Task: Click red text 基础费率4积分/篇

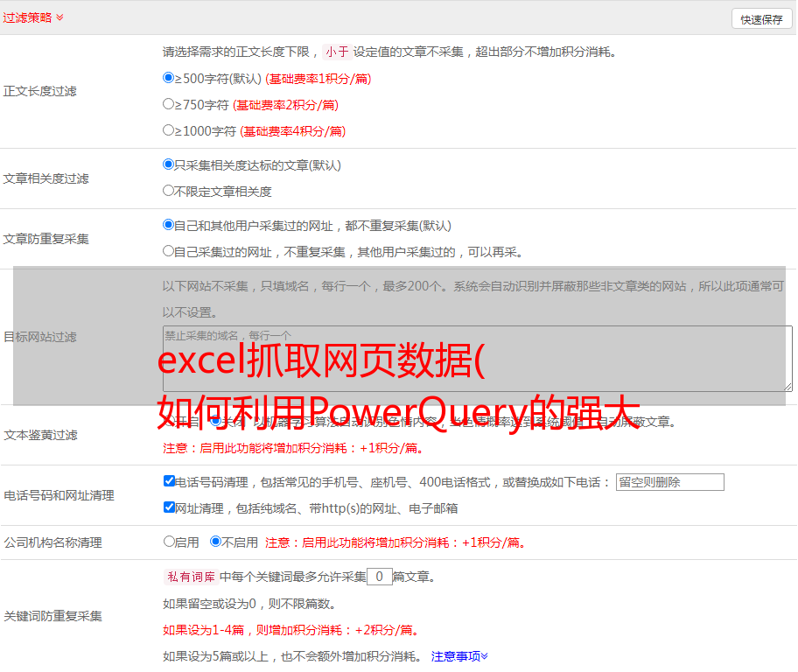Action: click(292, 131)
